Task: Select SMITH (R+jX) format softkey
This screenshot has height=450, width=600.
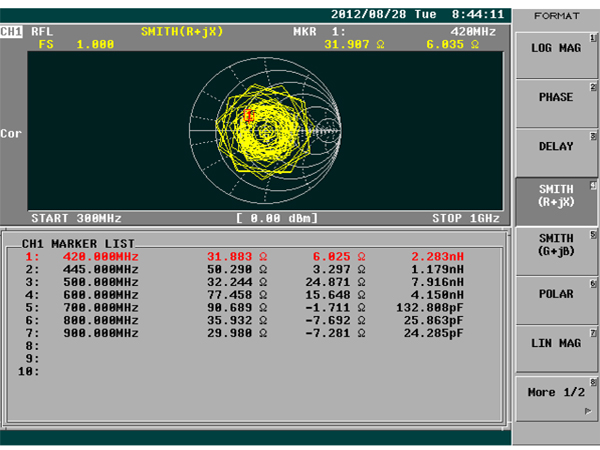Action: tap(556, 202)
